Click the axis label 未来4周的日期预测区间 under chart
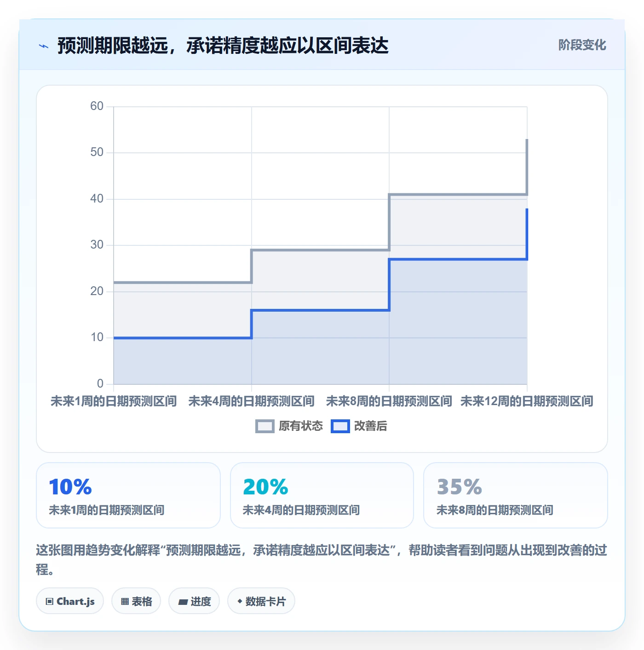 click(251, 401)
